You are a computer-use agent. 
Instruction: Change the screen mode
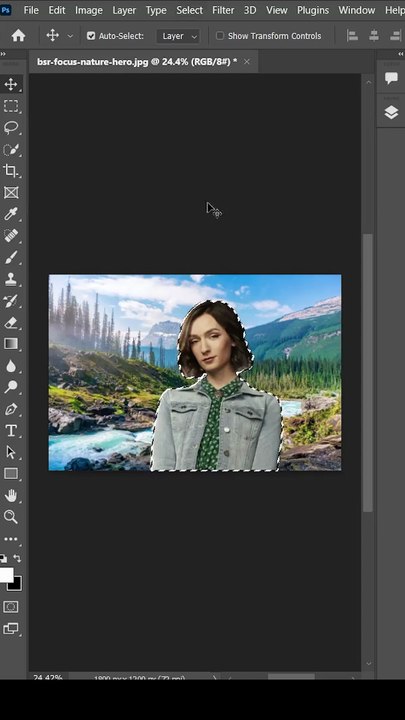click(x=11, y=629)
